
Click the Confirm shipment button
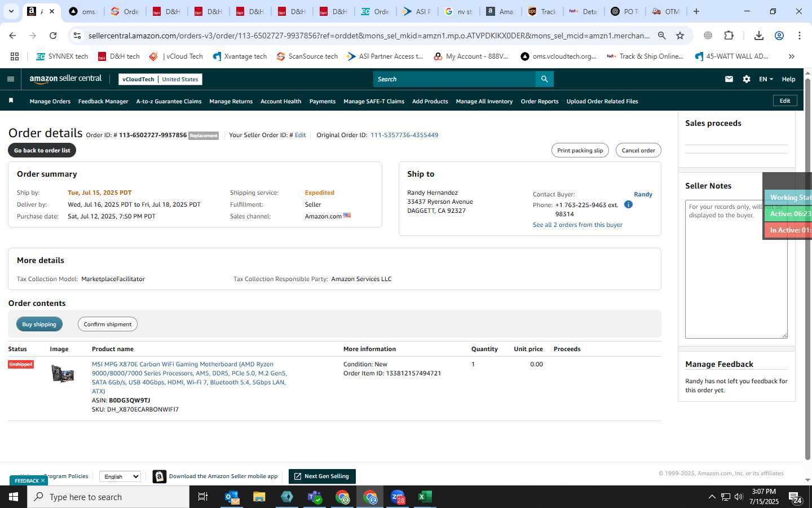point(108,324)
